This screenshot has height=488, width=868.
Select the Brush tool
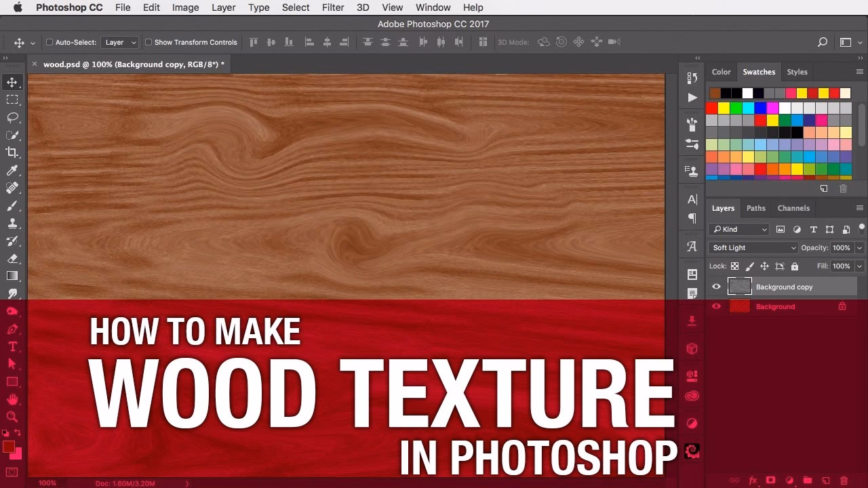12,205
